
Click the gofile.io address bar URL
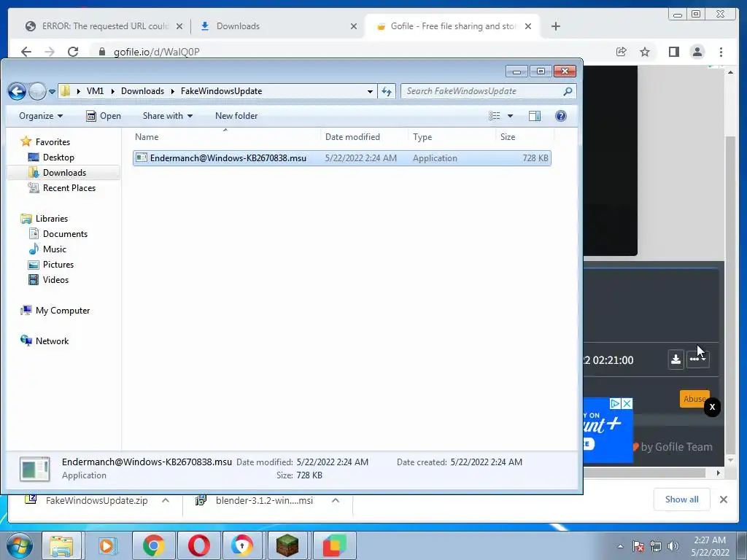point(156,52)
